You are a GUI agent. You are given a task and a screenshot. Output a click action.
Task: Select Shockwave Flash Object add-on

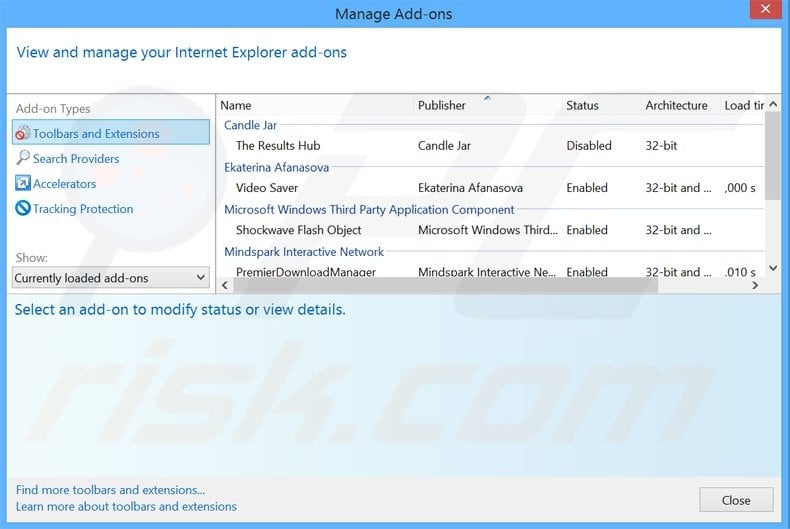pyautogui.click(x=491, y=230)
